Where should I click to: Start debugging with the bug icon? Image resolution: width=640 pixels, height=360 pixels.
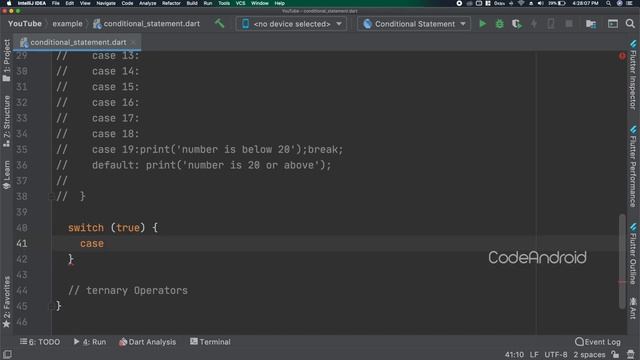500,24
